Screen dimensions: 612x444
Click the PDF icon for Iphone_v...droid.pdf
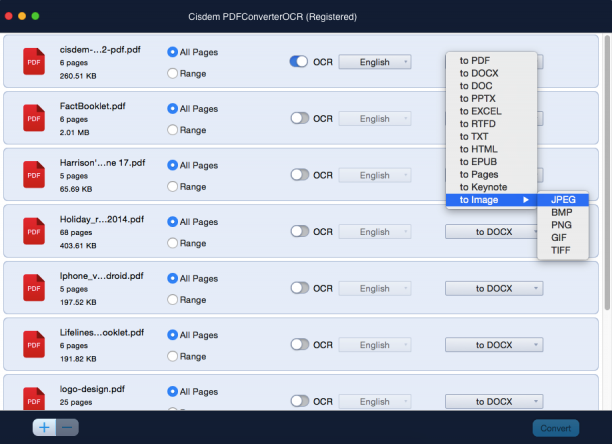(34, 288)
